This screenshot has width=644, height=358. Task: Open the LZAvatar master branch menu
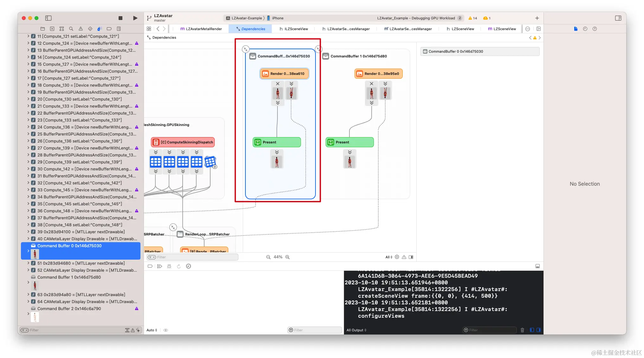[x=160, y=18]
